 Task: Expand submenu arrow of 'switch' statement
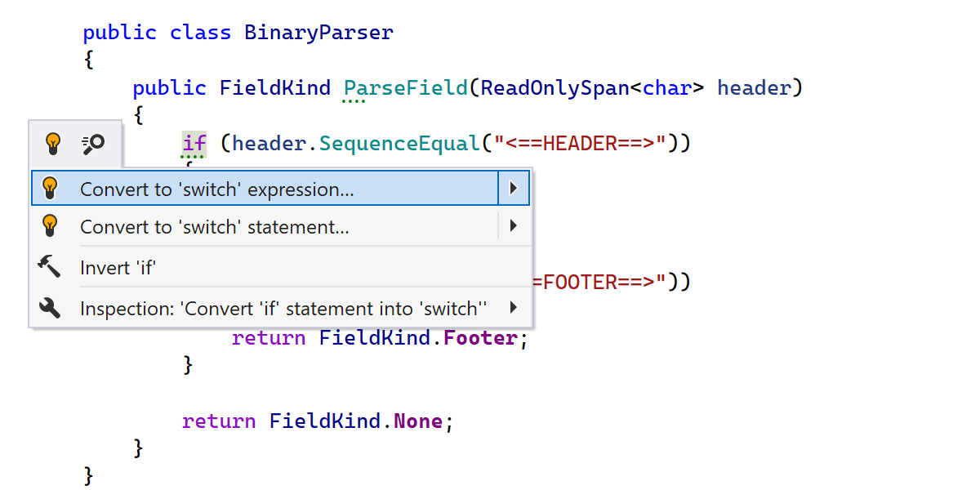(513, 226)
